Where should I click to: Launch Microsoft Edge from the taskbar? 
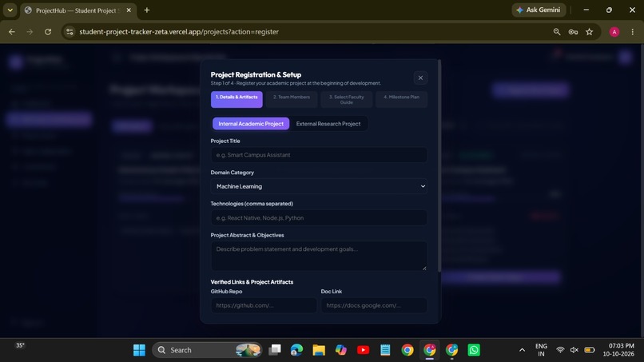[296, 350]
